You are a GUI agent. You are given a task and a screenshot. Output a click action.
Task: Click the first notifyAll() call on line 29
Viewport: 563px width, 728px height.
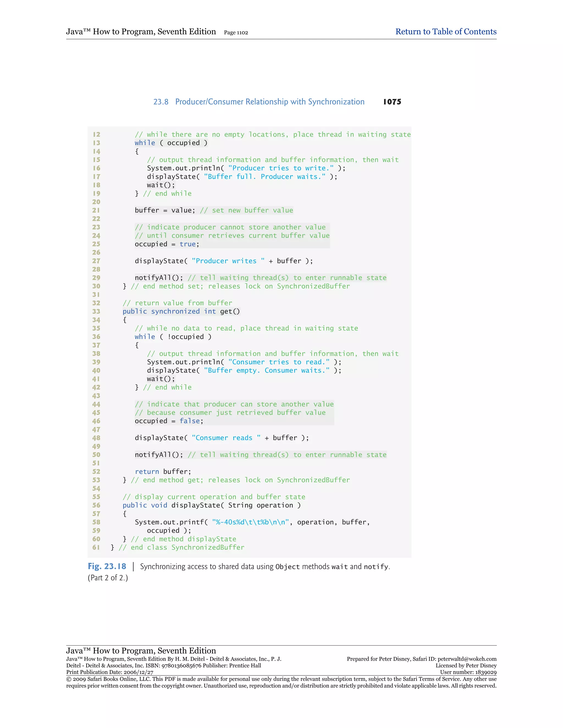pyautogui.click(x=159, y=278)
